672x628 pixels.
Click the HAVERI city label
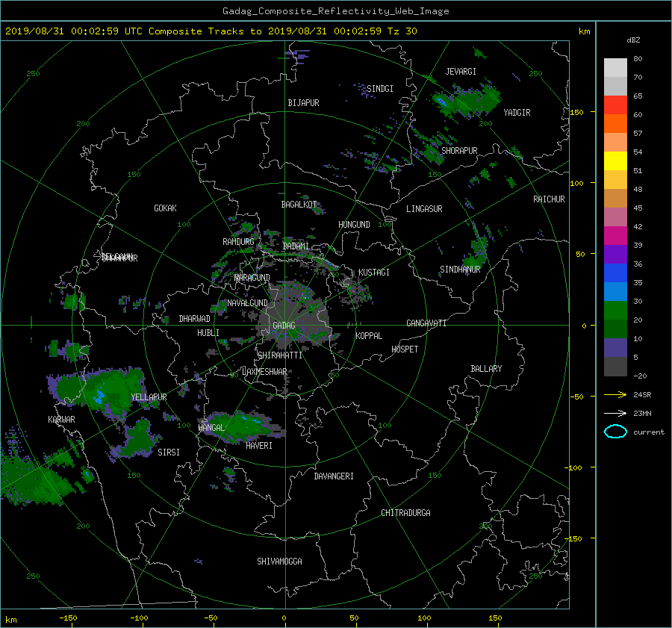(259, 446)
